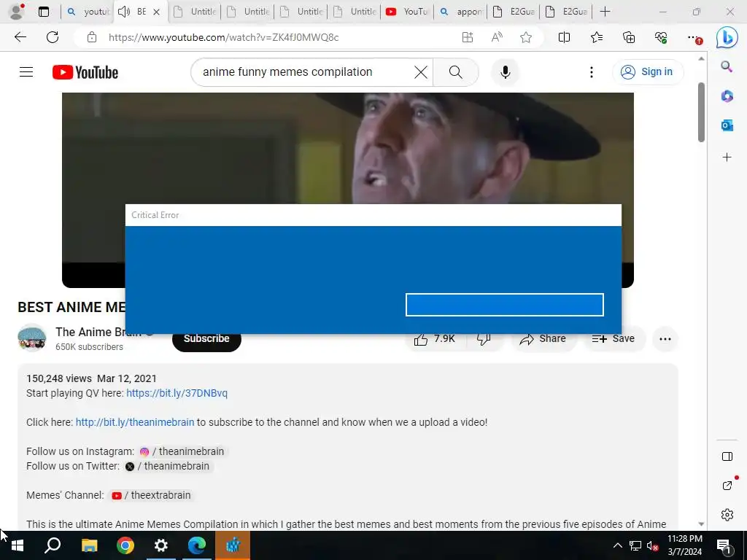Click the page vertical scrollbar thumb
Image resolution: width=747 pixels, height=560 pixels.
701,112
